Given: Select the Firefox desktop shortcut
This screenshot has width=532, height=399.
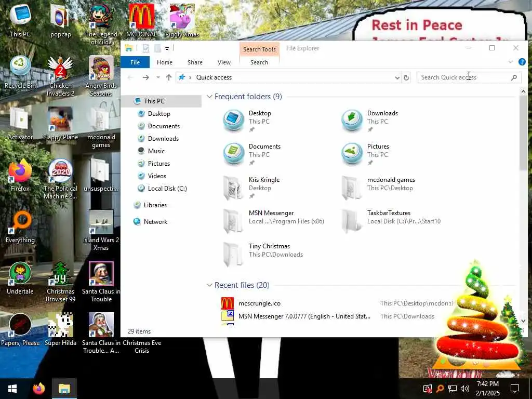Looking at the screenshot, I should point(20,176).
